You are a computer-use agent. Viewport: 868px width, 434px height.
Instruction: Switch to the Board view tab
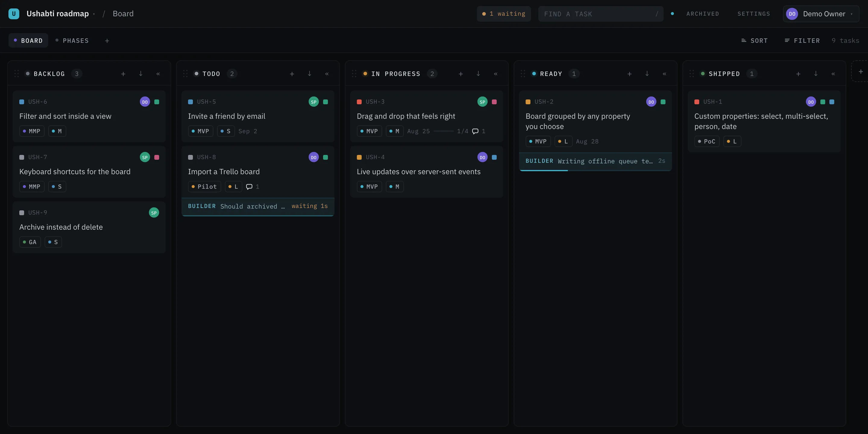click(x=28, y=41)
